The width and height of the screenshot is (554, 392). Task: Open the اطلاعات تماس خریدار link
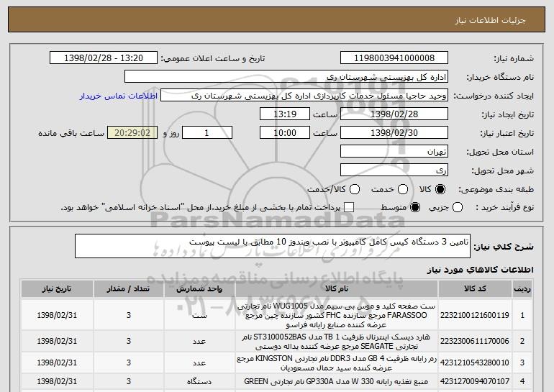119,96
